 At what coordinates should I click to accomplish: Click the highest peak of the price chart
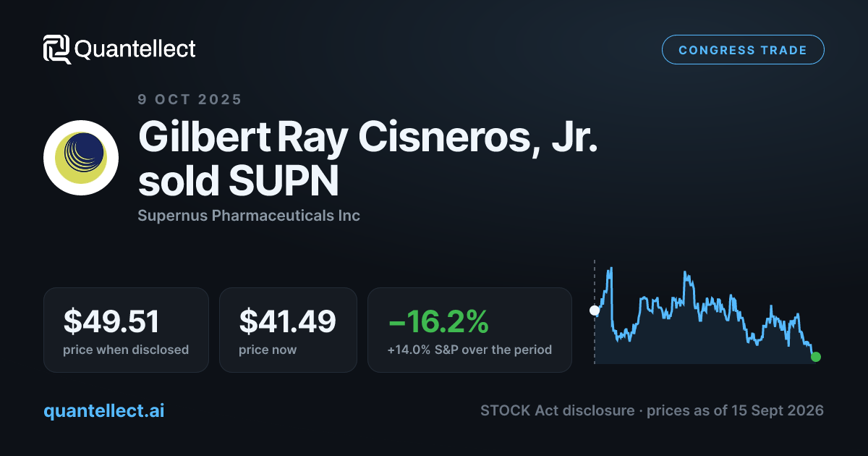pos(611,269)
